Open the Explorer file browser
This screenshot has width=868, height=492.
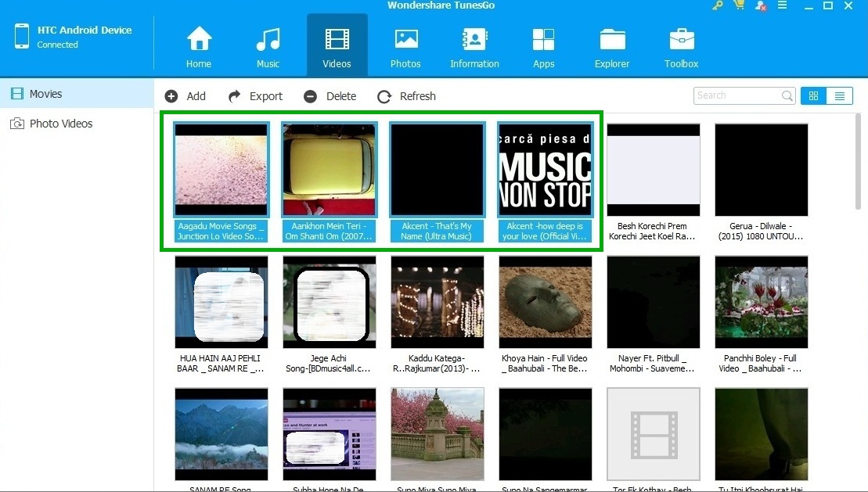click(612, 47)
